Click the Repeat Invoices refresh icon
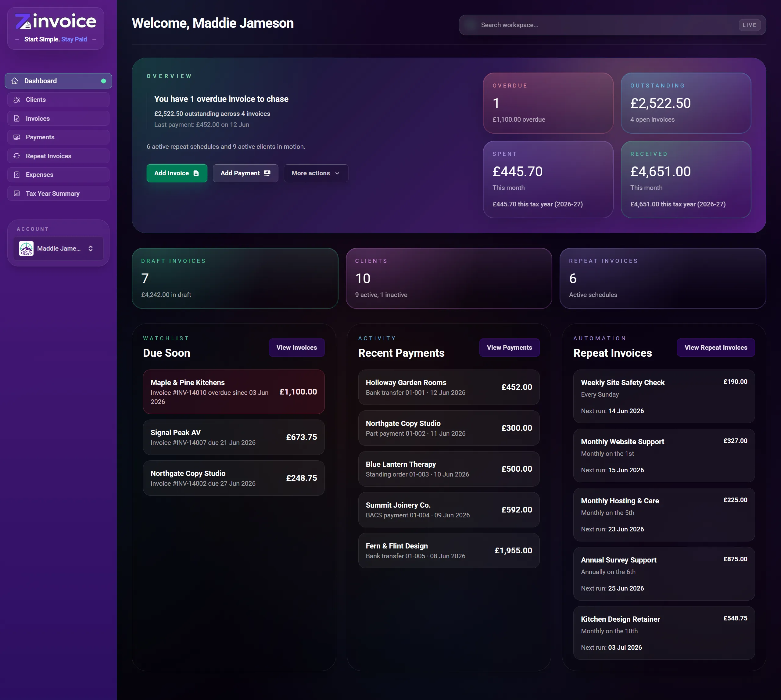This screenshot has width=781, height=700. [x=17, y=156]
